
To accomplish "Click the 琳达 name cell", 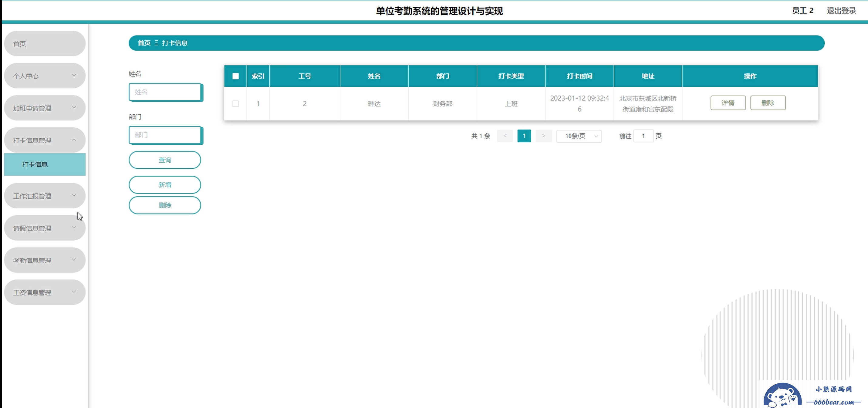I will pyautogui.click(x=374, y=104).
